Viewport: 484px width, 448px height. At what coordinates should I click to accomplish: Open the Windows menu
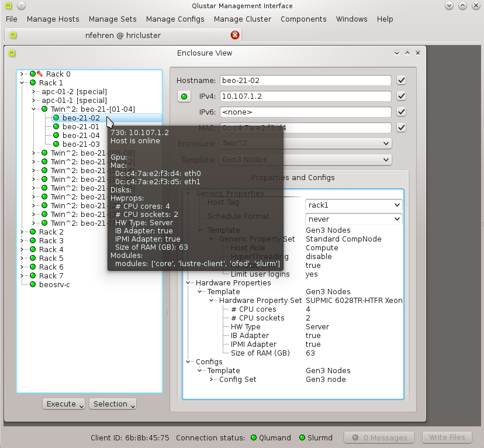click(351, 19)
